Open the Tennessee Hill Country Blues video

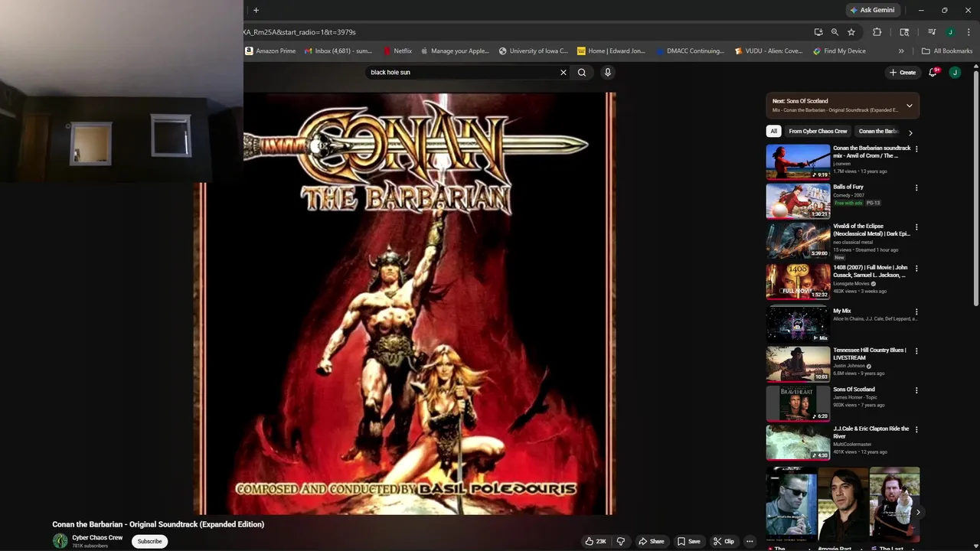pos(798,364)
